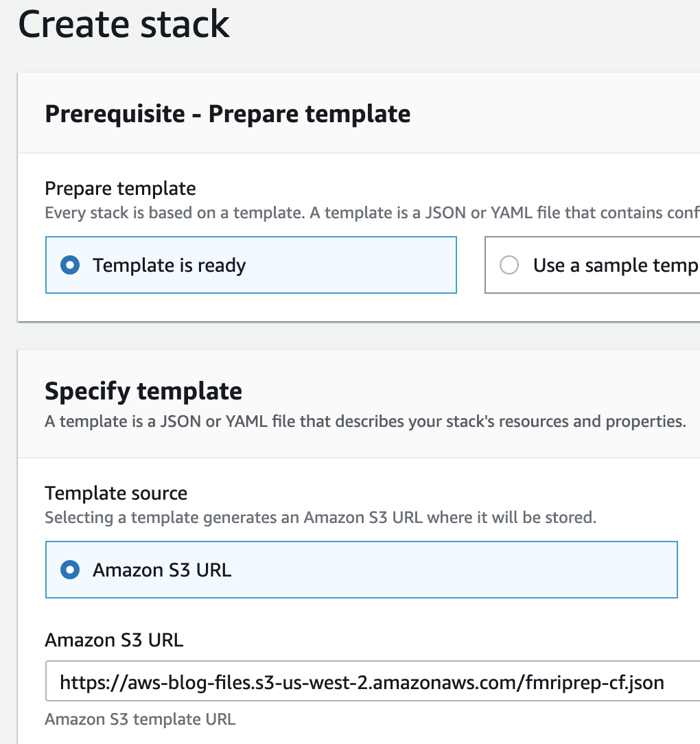Click the fmriprep-cf.json URL text in the field

click(362, 682)
